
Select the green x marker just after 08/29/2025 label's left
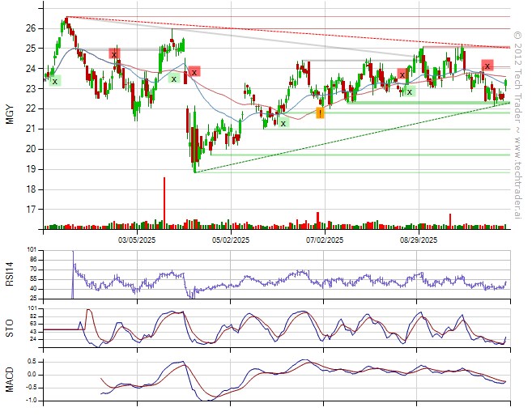(x=410, y=91)
